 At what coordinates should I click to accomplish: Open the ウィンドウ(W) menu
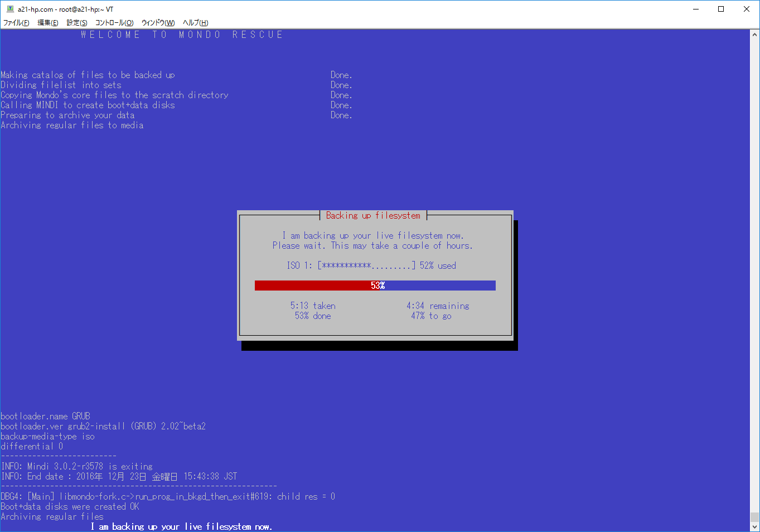point(158,23)
